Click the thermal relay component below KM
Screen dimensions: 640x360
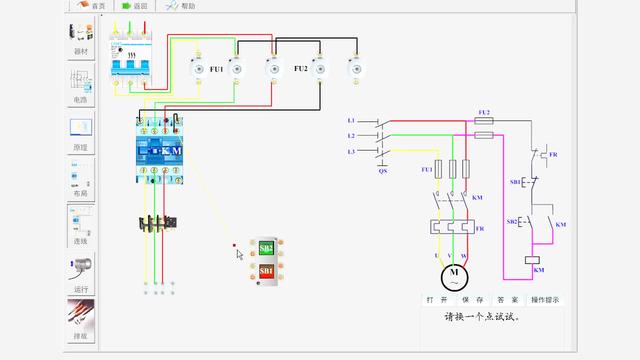tap(158, 224)
